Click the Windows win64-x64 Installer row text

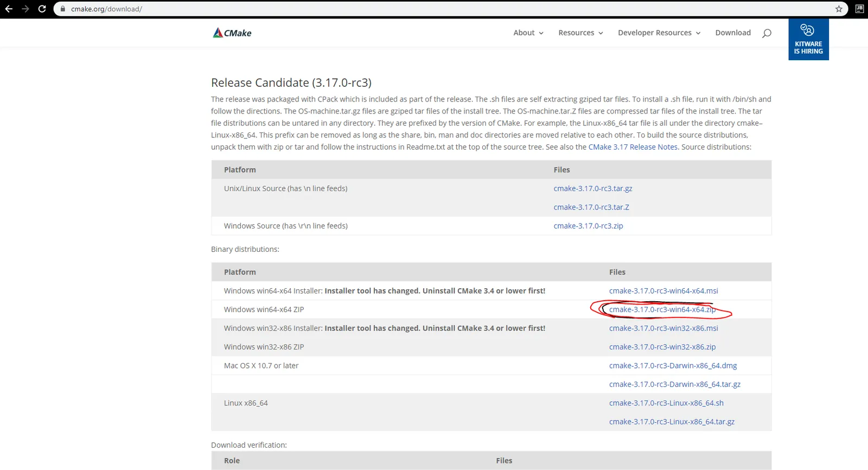(x=385, y=291)
